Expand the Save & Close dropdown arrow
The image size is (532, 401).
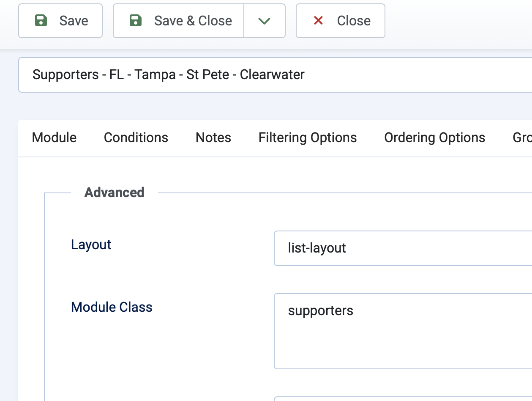click(265, 21)
